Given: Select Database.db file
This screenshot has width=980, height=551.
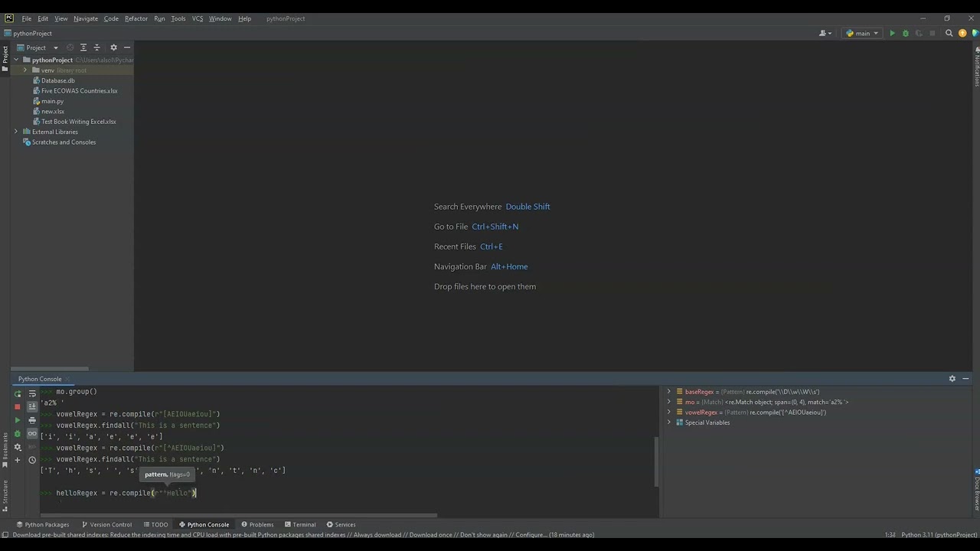Looking at the screenshot, I should point(57,80).
